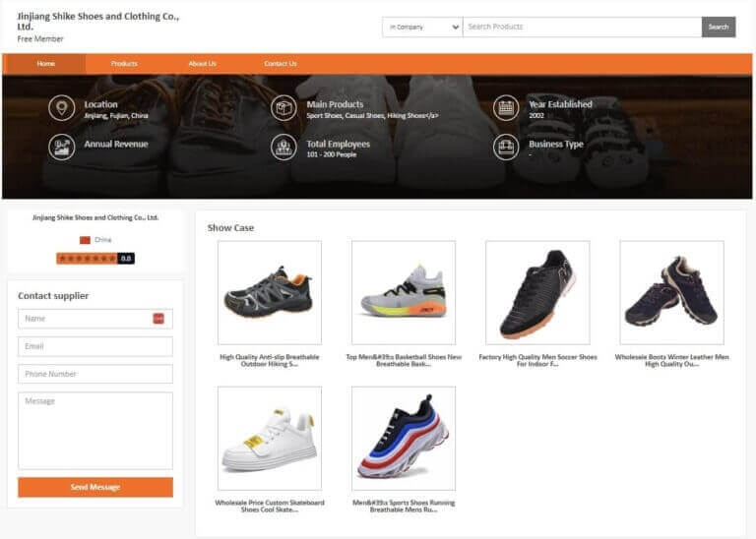This screenshot has height=539, width=756.
Task: Open the grey basketball shoe thumbnail
Action: pos(404,293)
